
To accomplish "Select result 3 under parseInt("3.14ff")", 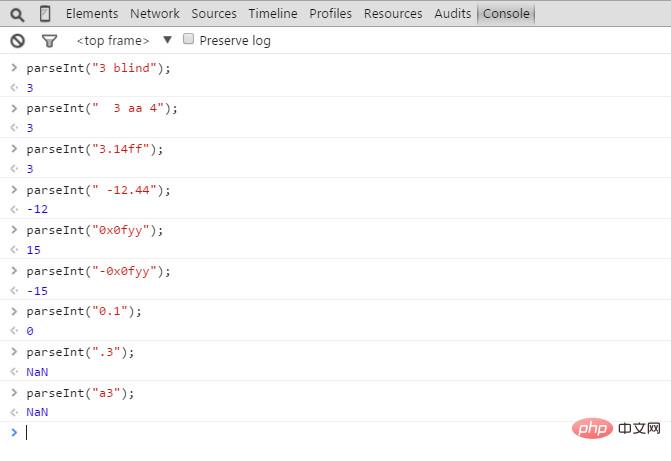I will click(x=30, y=169).
